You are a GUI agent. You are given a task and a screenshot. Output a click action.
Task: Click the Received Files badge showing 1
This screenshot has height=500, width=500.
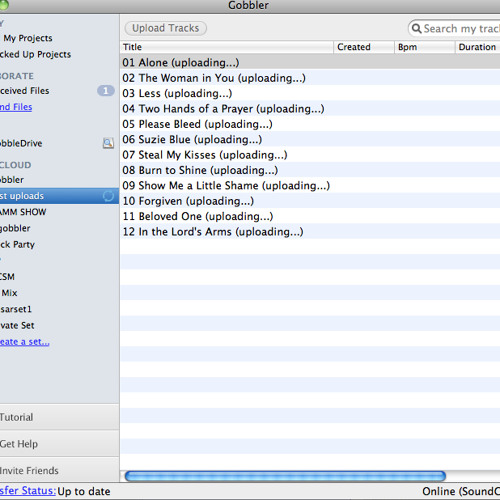(106, 91)
